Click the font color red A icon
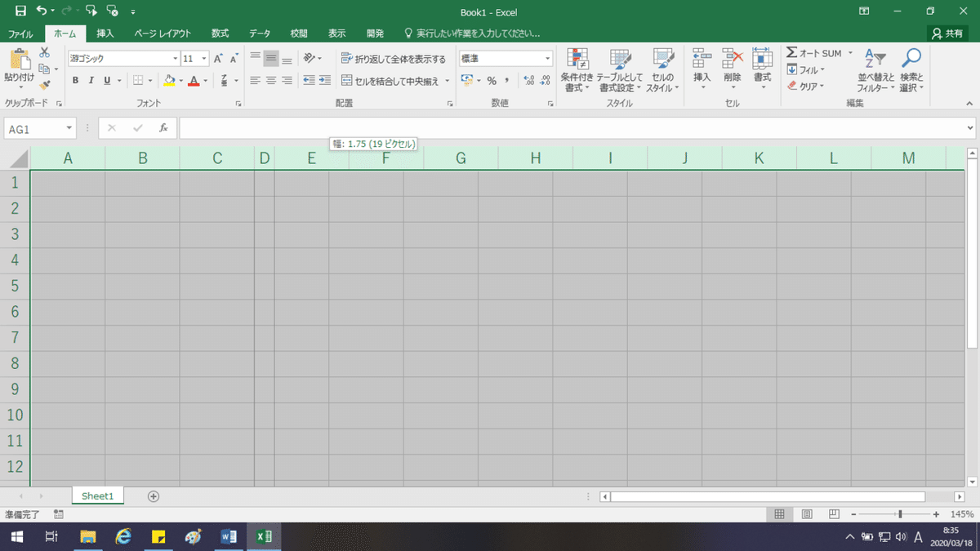This screenshot has height=551, width=980. click(194, 80)
